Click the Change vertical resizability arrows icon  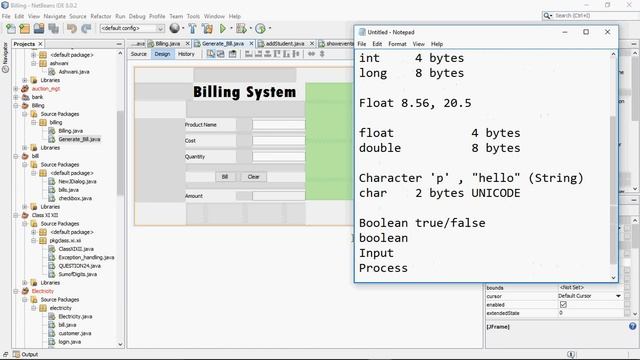point(322,54)
